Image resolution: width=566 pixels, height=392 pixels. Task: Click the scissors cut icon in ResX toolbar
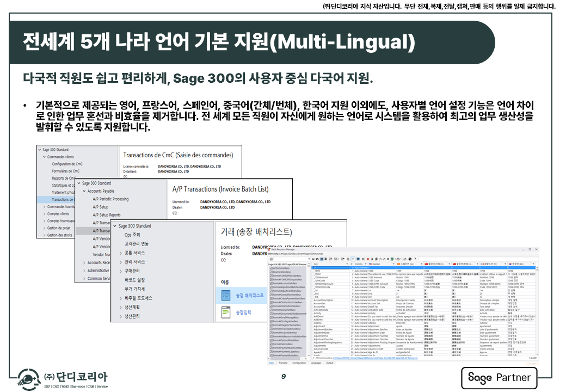(x=372, y=259)
